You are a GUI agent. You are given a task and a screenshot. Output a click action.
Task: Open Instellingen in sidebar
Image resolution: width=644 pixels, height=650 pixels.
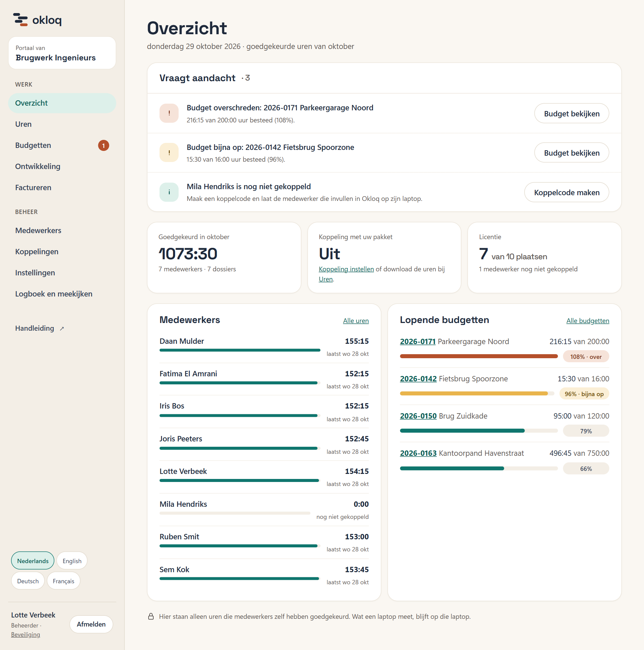click(62, 273)
